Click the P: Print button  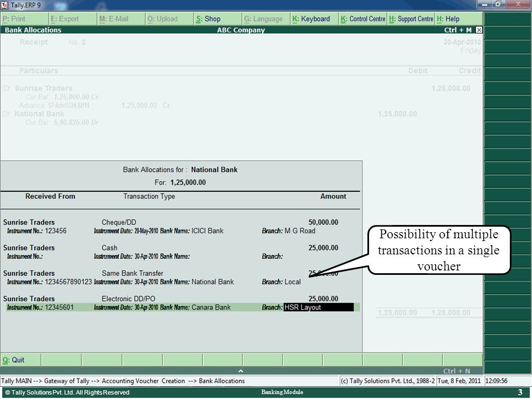coord(24,19)
